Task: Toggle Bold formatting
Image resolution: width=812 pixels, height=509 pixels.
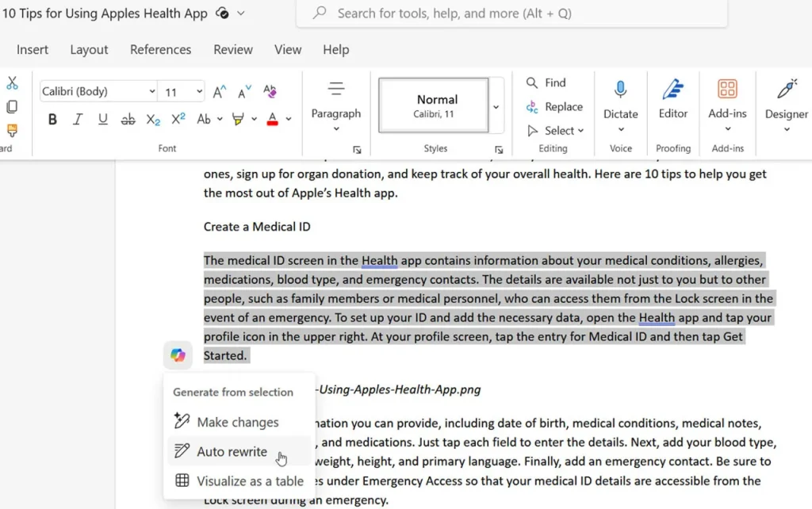Action: [x=52, y=120]
